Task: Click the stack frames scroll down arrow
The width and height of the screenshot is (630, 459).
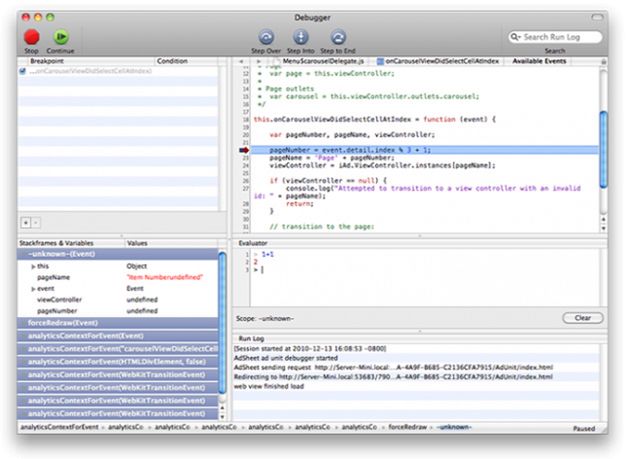Action: click(x=222, y=416)
